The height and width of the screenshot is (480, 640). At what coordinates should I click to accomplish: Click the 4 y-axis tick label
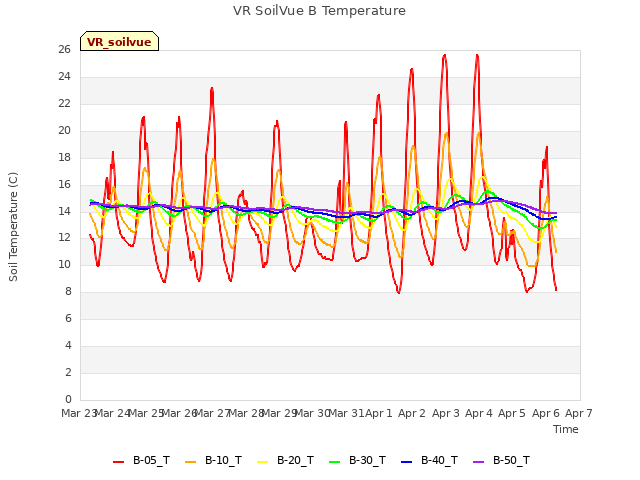pos(68,345)
